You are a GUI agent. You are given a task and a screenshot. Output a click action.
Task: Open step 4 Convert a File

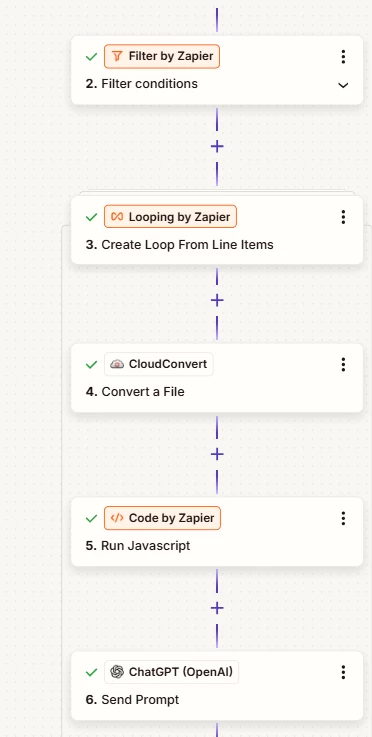[135, 392]
